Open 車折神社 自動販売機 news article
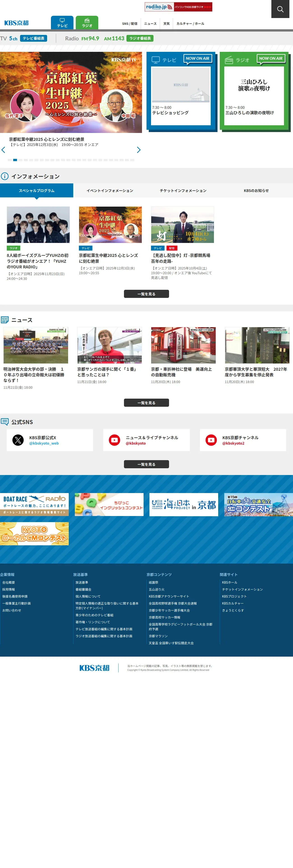Image resolution: width=293 pixels, height=868 pixels. point(183,356)
